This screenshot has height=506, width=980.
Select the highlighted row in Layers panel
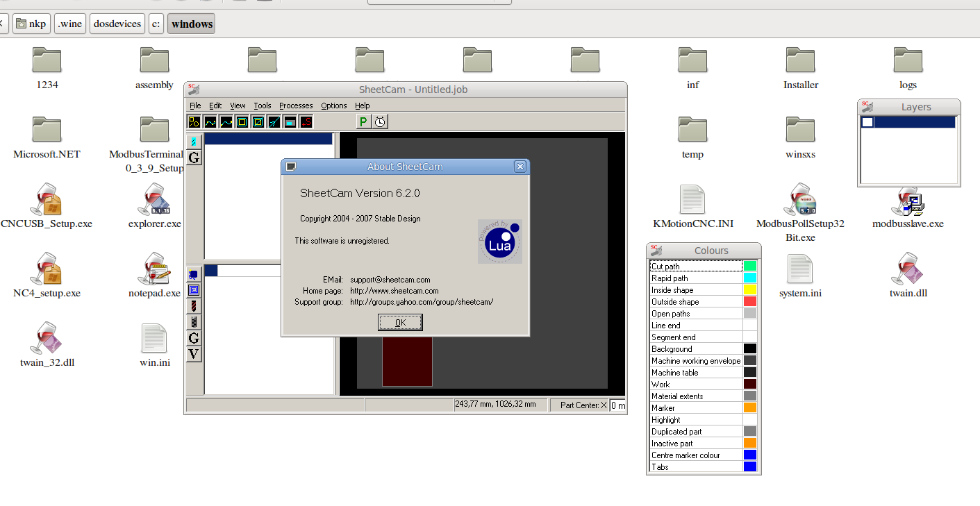(x=908, y=122)
